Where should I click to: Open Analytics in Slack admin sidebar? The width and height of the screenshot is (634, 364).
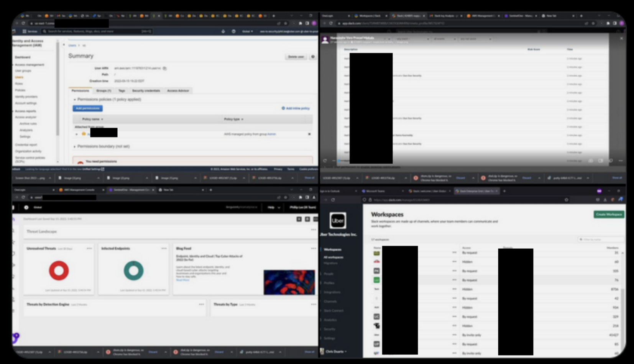(330, 320)
